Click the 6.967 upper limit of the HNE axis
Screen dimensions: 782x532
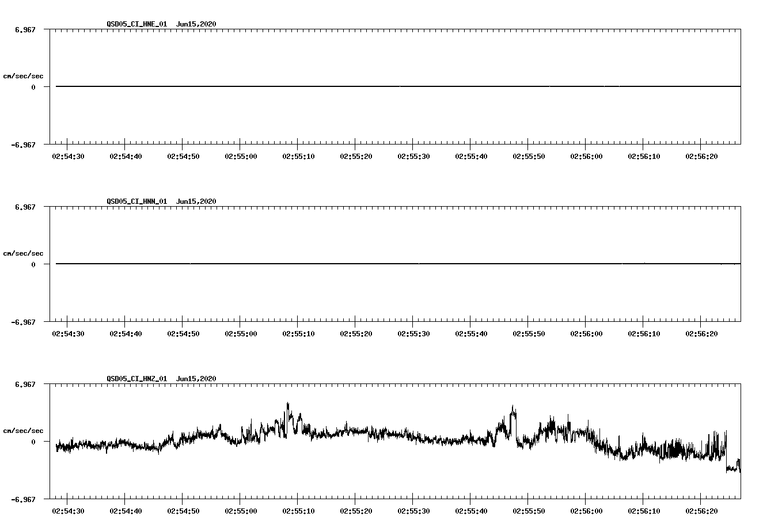pos(25,29)
